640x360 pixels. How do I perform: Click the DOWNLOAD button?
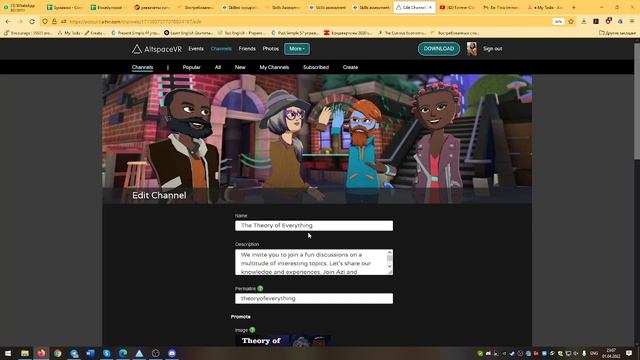pyautogui.click(x=439, y=49)
